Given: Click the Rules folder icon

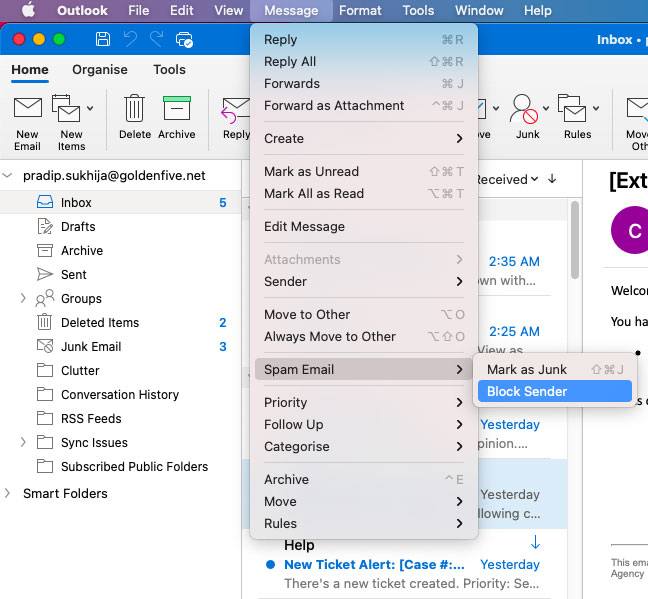Looking at the screenshot, I should tap(572, 109).
